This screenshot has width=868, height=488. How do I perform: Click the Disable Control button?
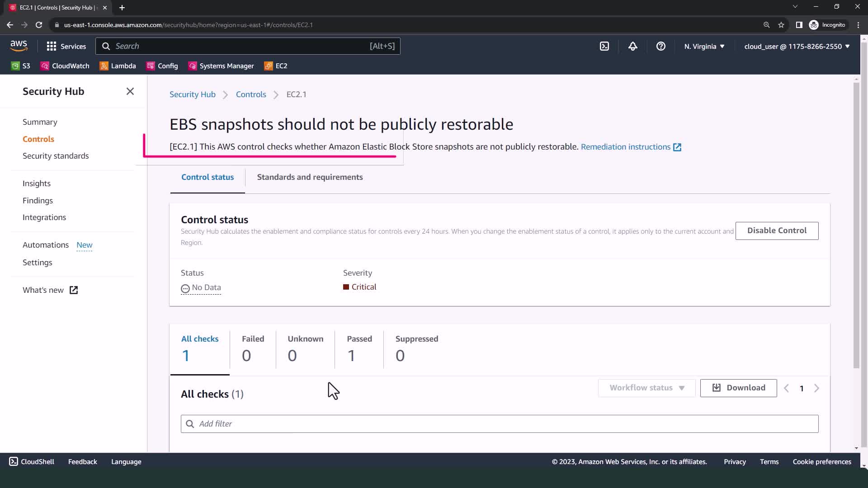pos(776,230)
